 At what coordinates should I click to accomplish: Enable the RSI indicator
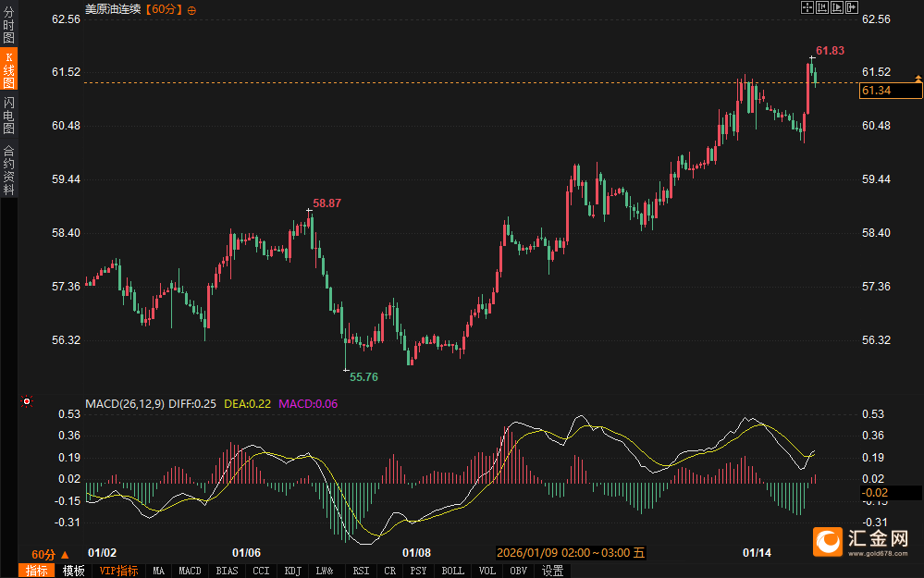click(361, 571)
